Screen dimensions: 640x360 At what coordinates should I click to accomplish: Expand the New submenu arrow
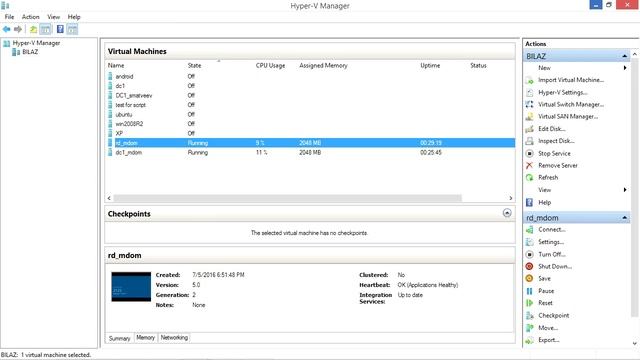[625, 68]
